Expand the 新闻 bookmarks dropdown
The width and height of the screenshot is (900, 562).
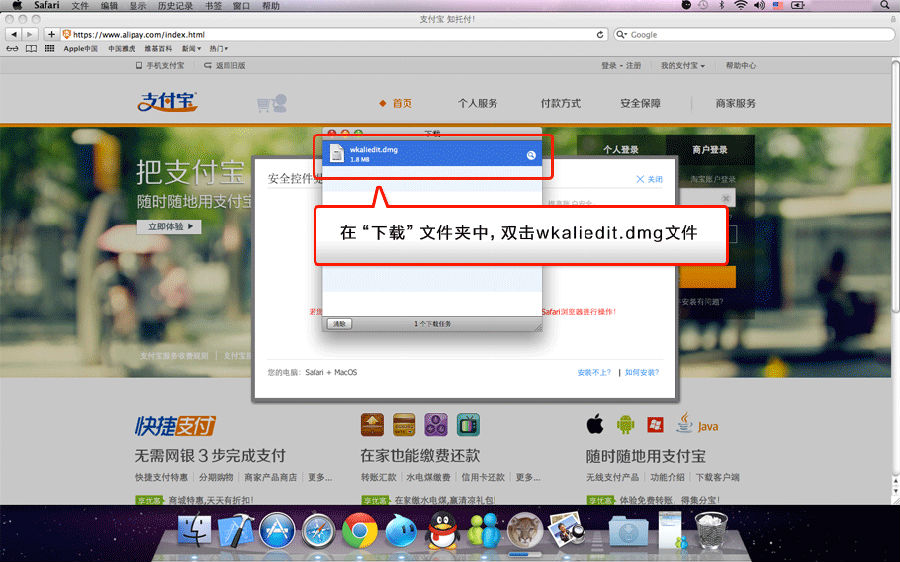pos(191,49)
